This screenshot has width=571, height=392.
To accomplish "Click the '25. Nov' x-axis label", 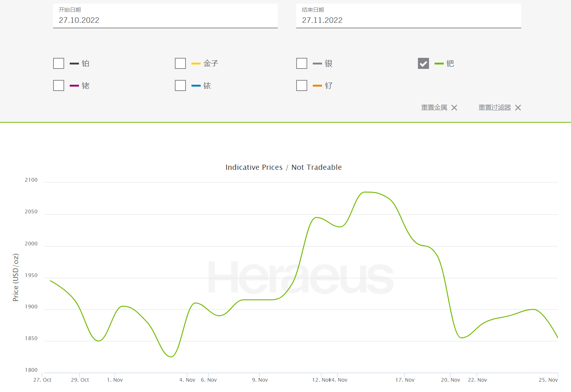I will point(548,380).
